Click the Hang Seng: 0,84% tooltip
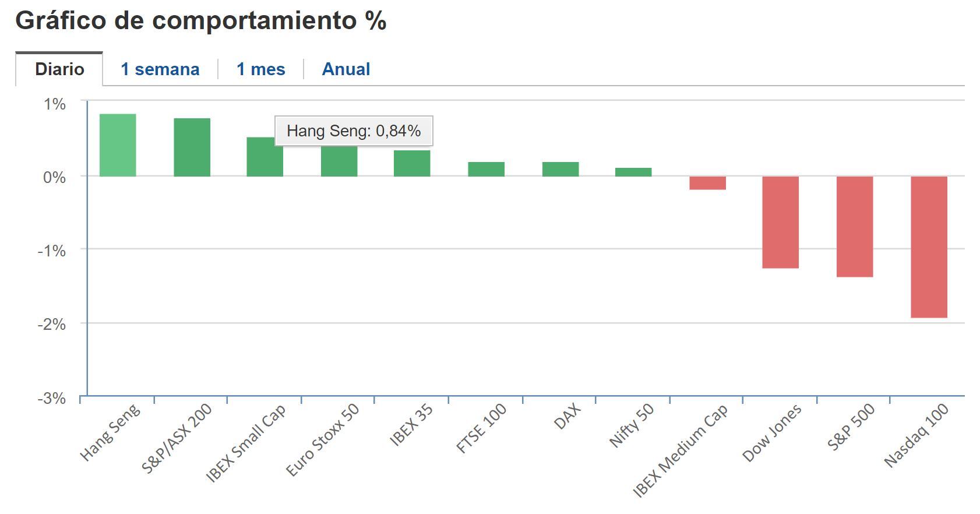The height and width of the screenshot is (514, 980). tap(354, 131)
